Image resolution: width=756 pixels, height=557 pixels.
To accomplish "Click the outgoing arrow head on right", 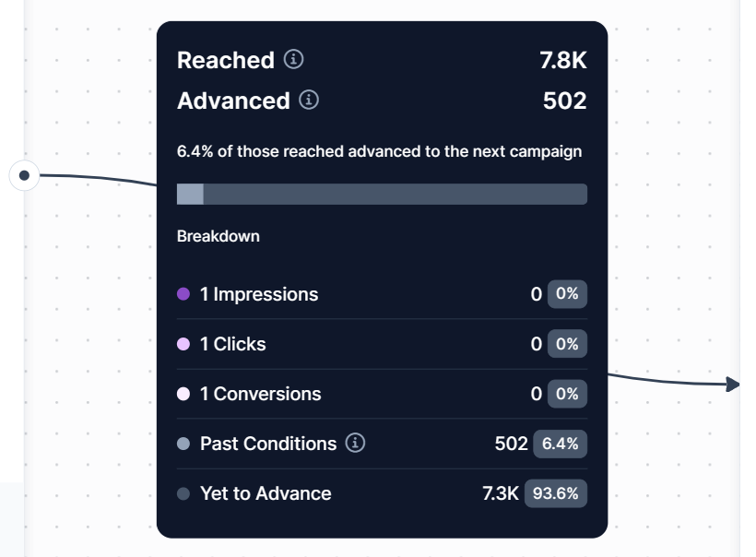I will point(733,384).
